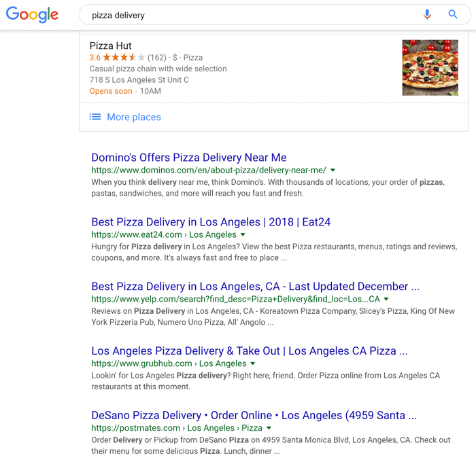Open Grubhub Los Angeles Pizza Delivery result
The image size is (476, 466).
tap(249, 351)
